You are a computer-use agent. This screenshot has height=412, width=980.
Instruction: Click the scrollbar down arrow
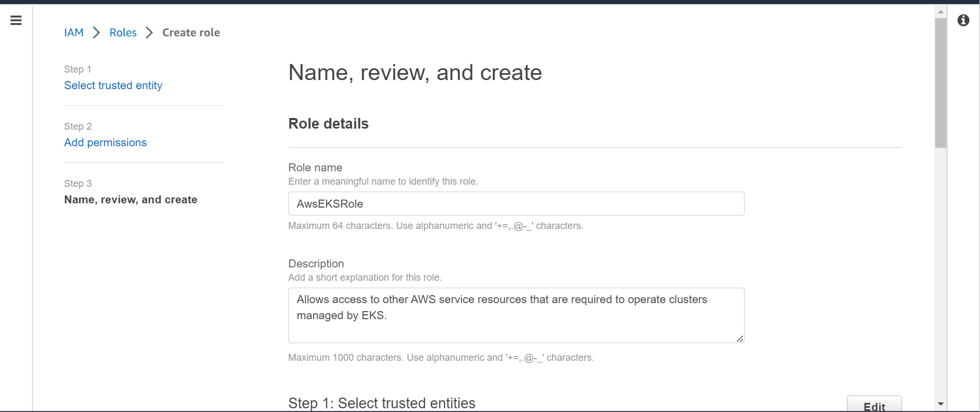(x=941, y=404)
